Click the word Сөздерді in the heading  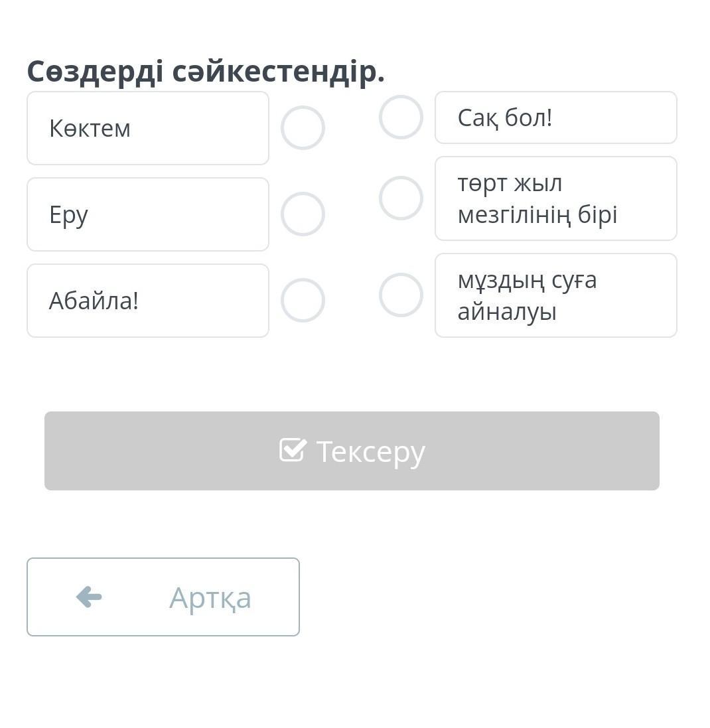coord(95,71)
